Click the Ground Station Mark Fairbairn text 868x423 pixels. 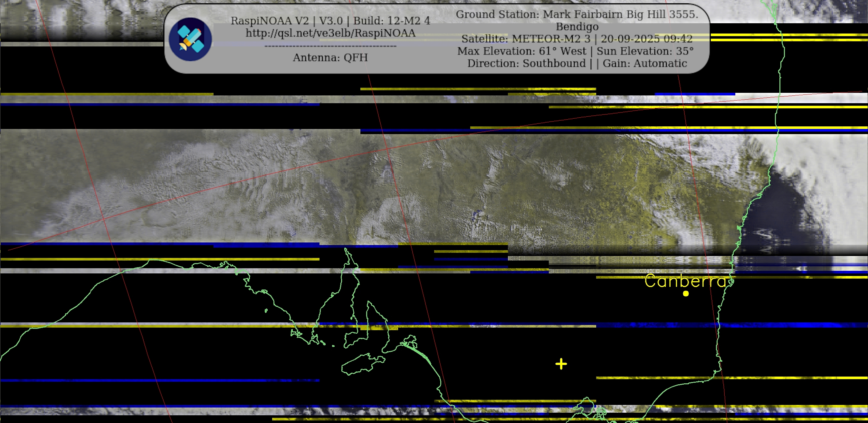point(577,14)
